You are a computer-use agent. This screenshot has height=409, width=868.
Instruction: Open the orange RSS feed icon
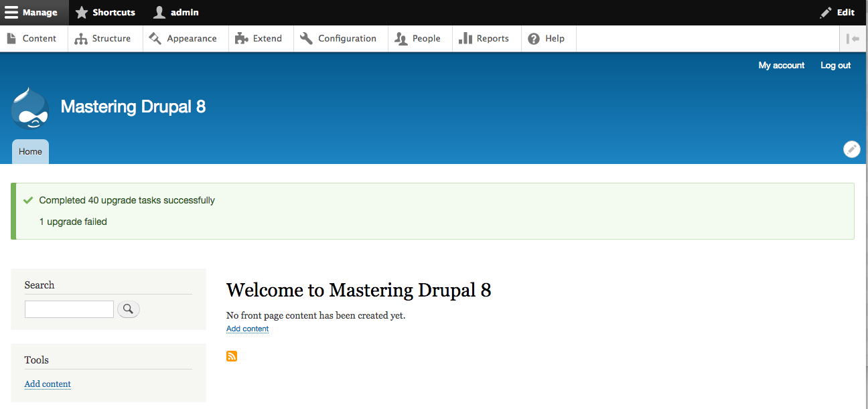click(232, 356)
